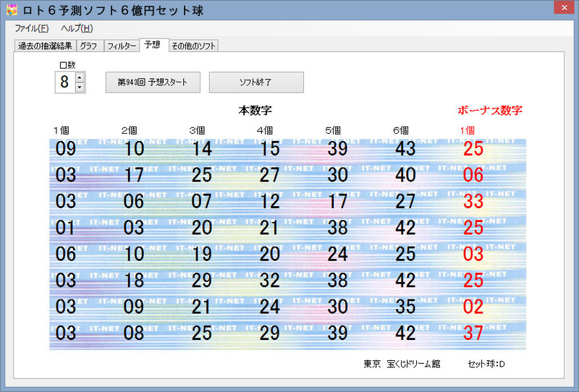Click the 6個 column label
The width and height of the screenshot is (579, 392).
tap(401, 130)
